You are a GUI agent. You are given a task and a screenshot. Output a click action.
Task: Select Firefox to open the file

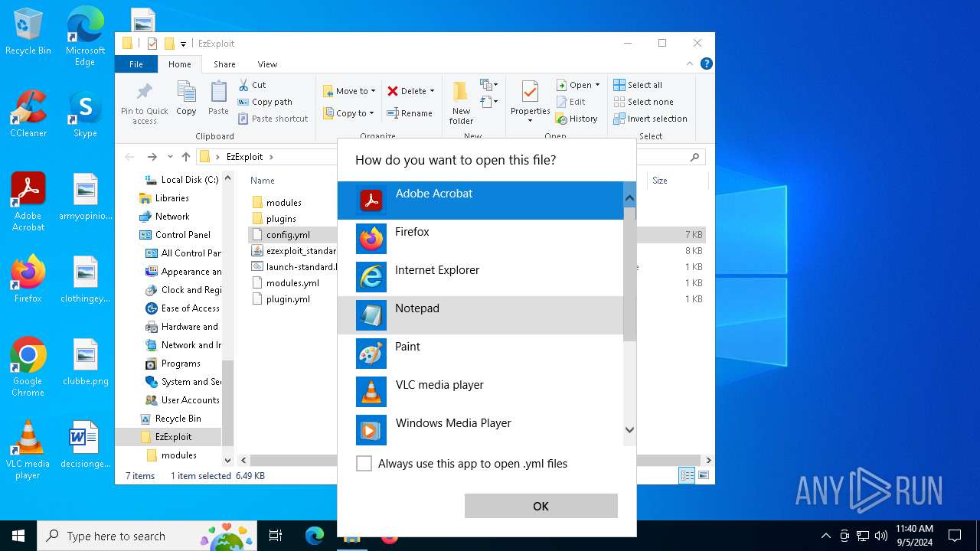coord(480,239)
